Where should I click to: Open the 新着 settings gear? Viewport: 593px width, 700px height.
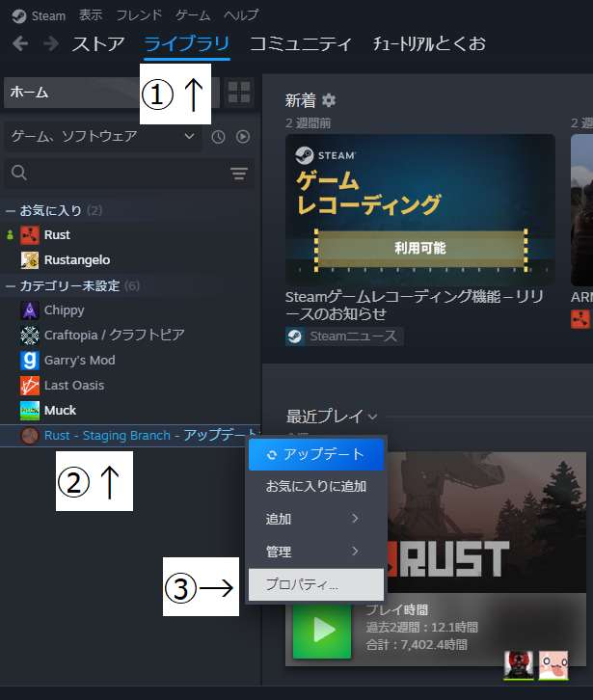(329, 100)
